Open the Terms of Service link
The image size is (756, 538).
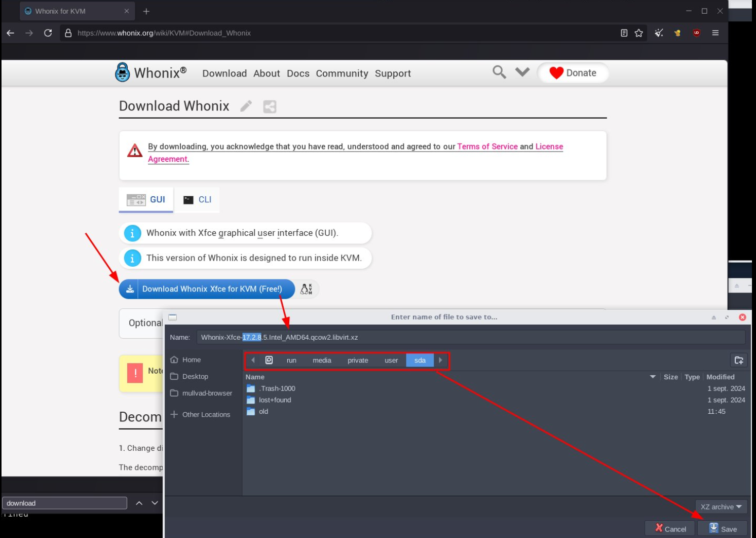487,147
